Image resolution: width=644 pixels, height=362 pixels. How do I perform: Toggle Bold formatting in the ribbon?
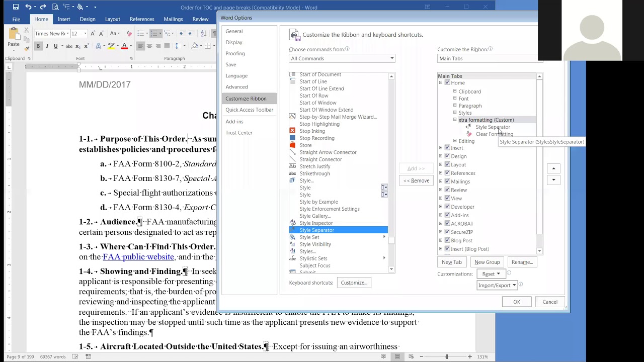pyautogui.click(x=38, y=46)
